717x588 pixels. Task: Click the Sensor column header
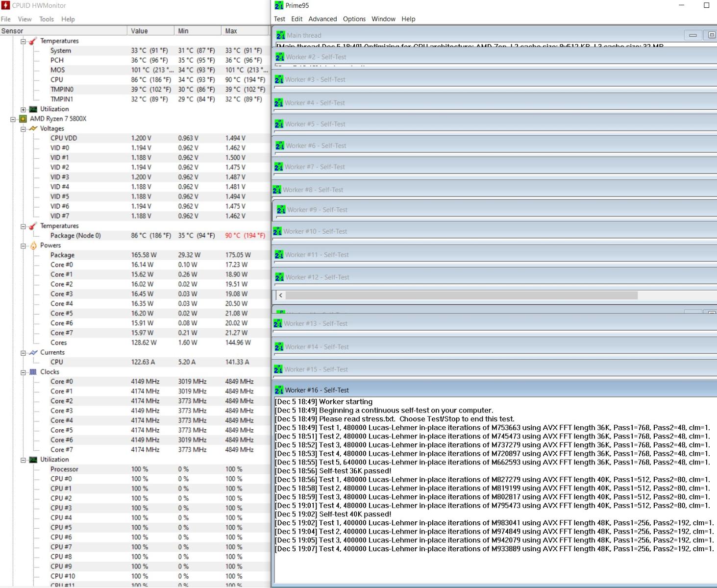click(63, 31)
